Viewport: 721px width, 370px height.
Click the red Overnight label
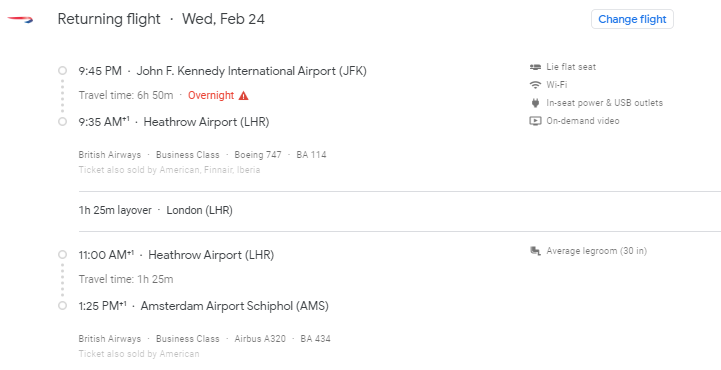(211, 96)
